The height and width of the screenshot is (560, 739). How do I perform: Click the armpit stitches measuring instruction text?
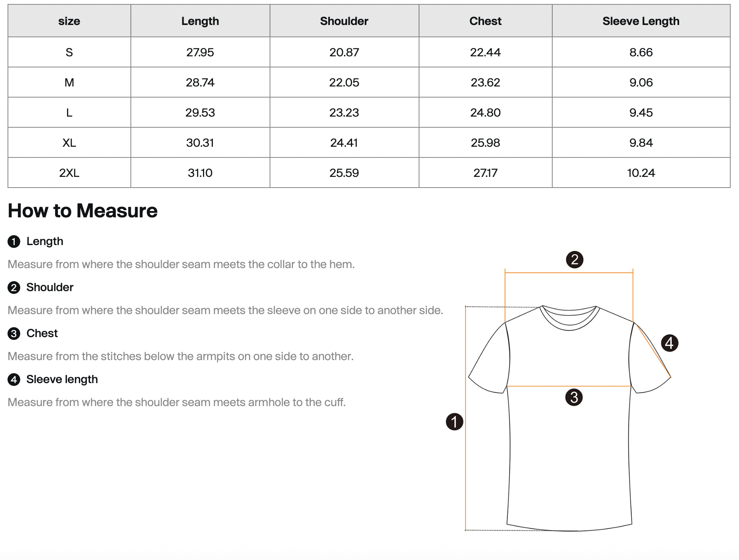click(180, 357)
